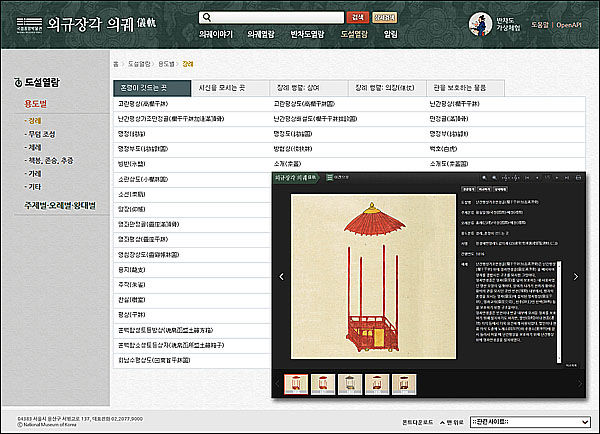Open the 관련 사이트 dropdown in footer

[530, 422]
